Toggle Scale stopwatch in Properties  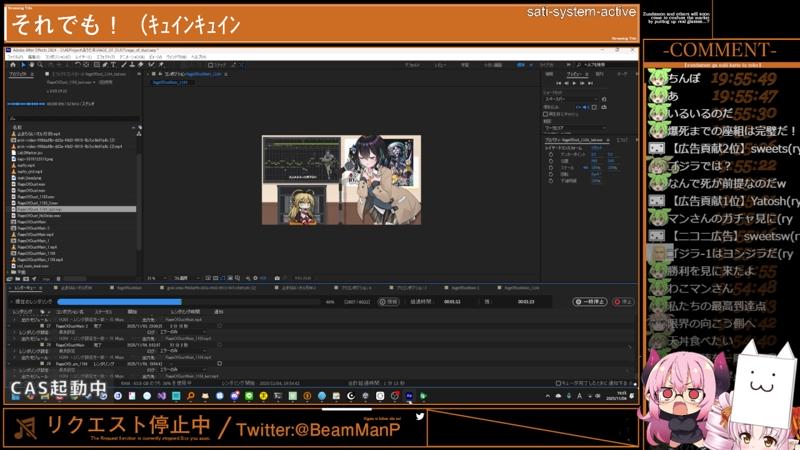click(551, 168)
